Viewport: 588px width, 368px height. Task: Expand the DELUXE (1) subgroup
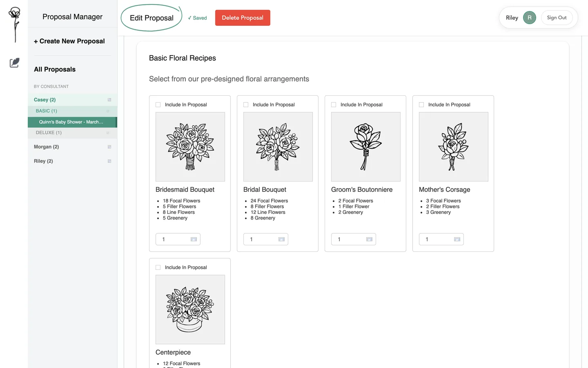[x=72, y=132]
